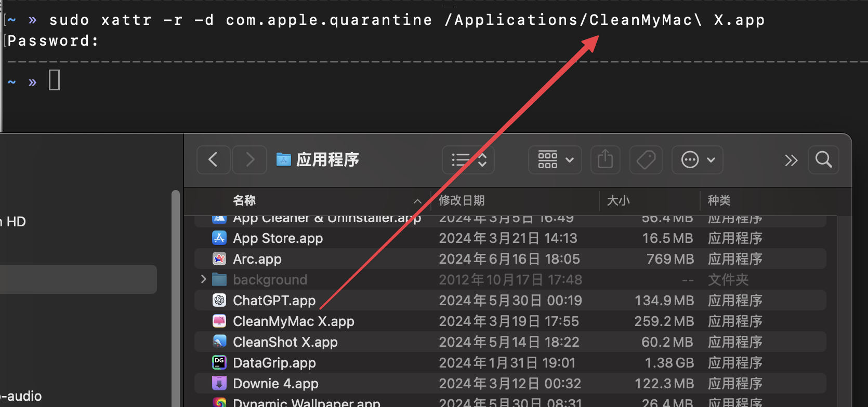The width and height of the screenshot is (868, 407).
Task: Click the HD volume in Finder sidebar
Action: [x=13, y=222]
